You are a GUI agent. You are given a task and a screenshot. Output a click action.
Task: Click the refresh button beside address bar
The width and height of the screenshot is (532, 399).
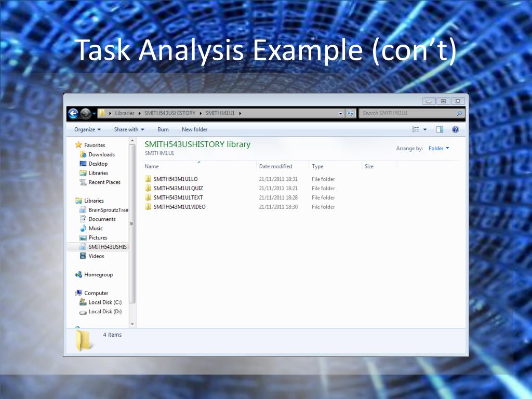[x=351, y=113]
